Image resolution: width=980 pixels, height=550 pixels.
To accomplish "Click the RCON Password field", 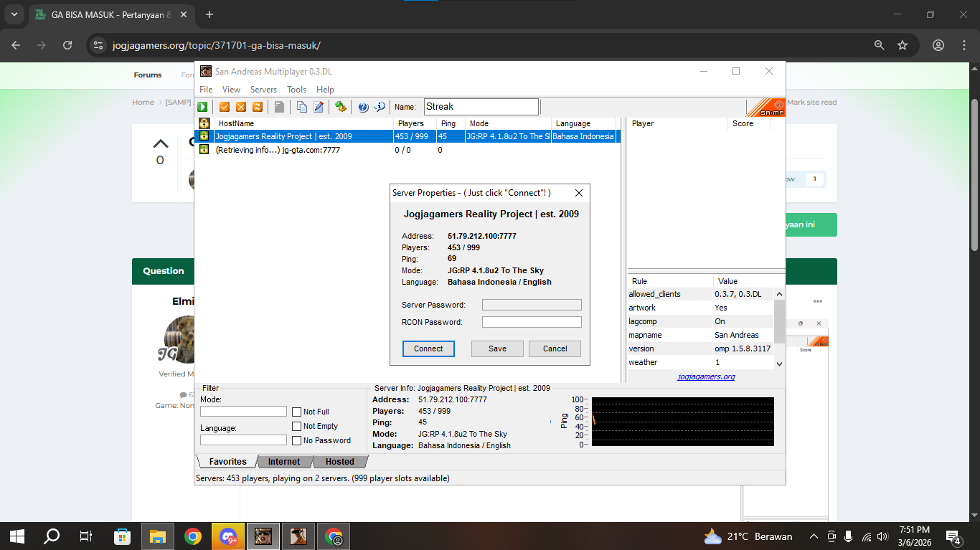I will (532, 322).
